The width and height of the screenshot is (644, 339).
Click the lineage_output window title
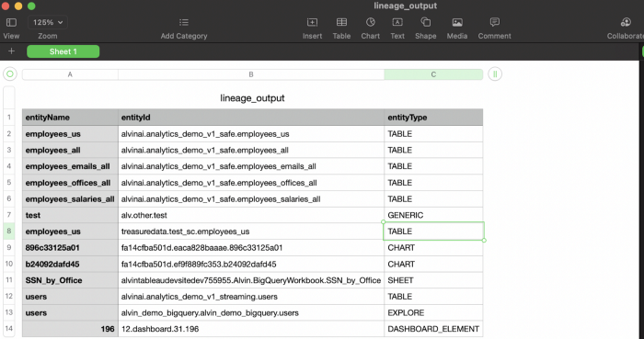tap(405, 6)
